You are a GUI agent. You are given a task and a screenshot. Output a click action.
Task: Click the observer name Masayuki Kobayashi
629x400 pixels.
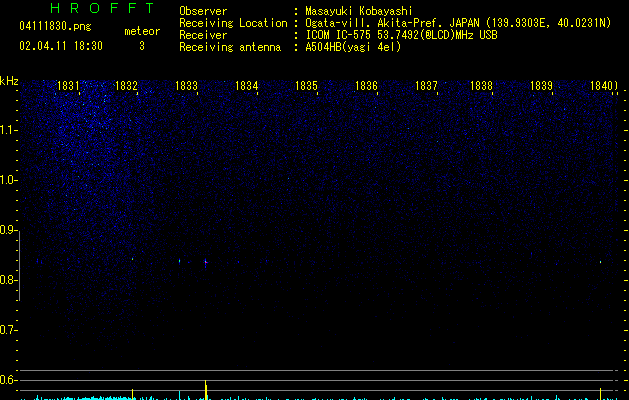359,11
